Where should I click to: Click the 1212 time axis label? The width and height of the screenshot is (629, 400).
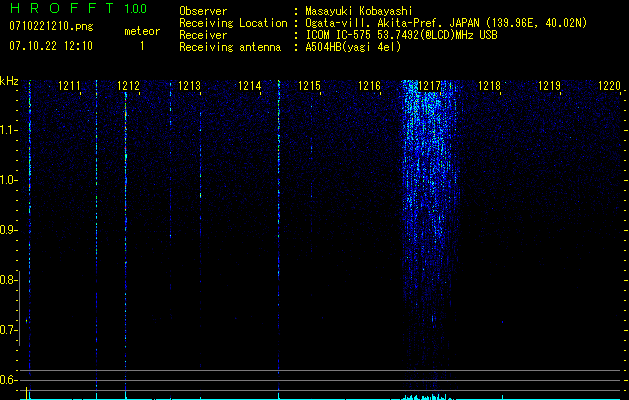click(128, 86)
